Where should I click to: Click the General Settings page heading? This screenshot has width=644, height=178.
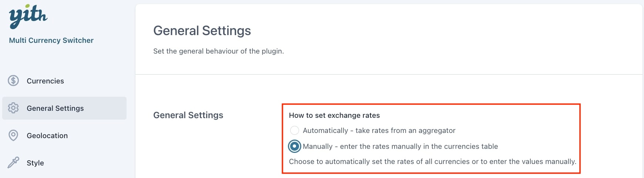[x=202, y=31]
